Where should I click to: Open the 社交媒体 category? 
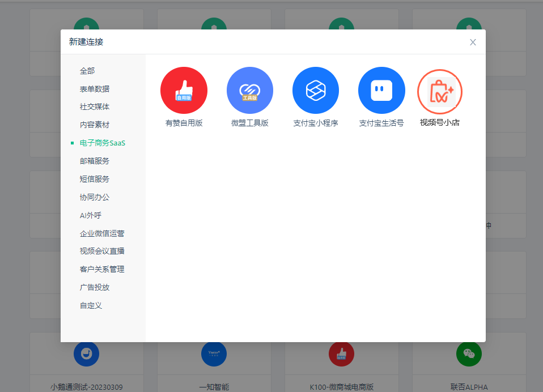95,106
